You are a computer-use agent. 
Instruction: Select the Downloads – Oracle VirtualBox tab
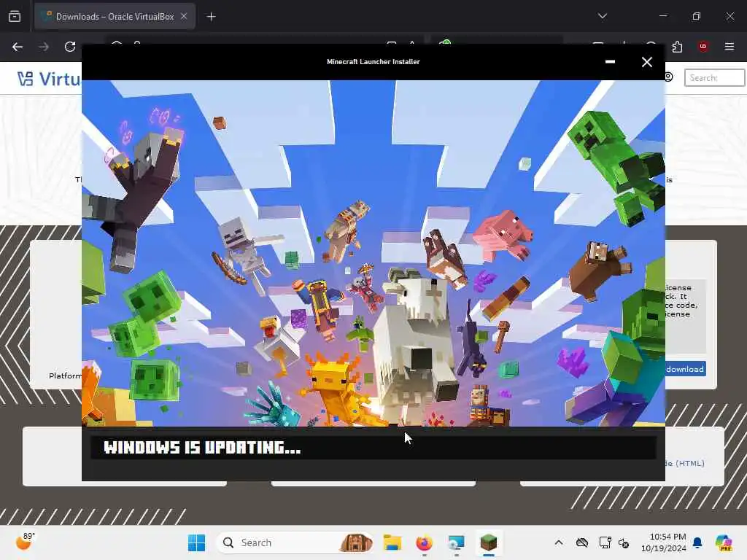pyautogui.click(x=115, y=17)
